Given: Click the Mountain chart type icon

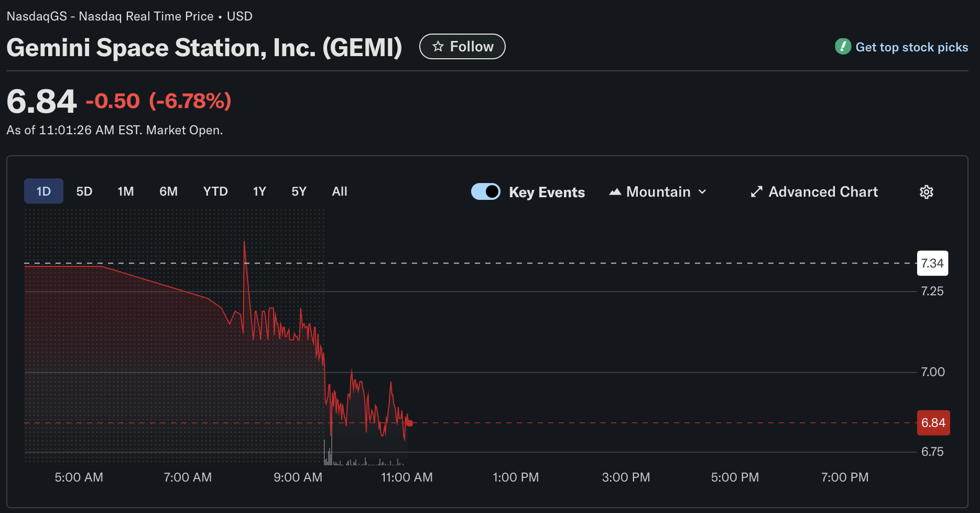Looking at the screenshot, I should 615,192.
